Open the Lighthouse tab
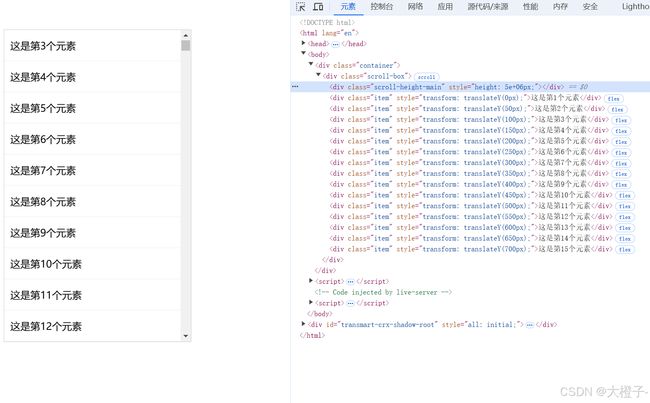The height and width of the screenshot is (403, 650). pyautogui.click(x=635, y=7)
